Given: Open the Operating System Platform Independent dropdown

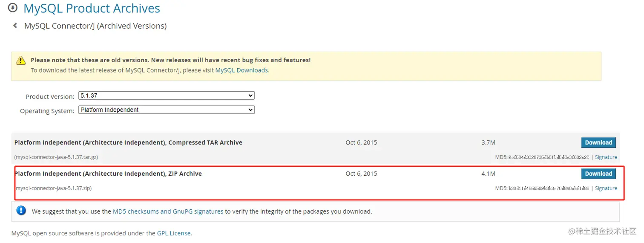Looking at the screenshot, I should (x=167, y=110).
